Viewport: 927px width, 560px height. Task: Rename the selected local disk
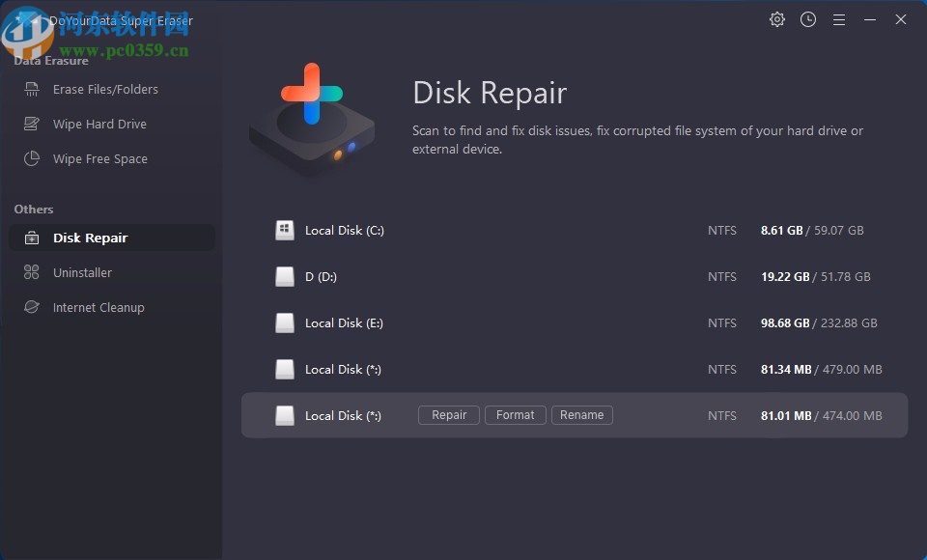(x=582, y=415)
